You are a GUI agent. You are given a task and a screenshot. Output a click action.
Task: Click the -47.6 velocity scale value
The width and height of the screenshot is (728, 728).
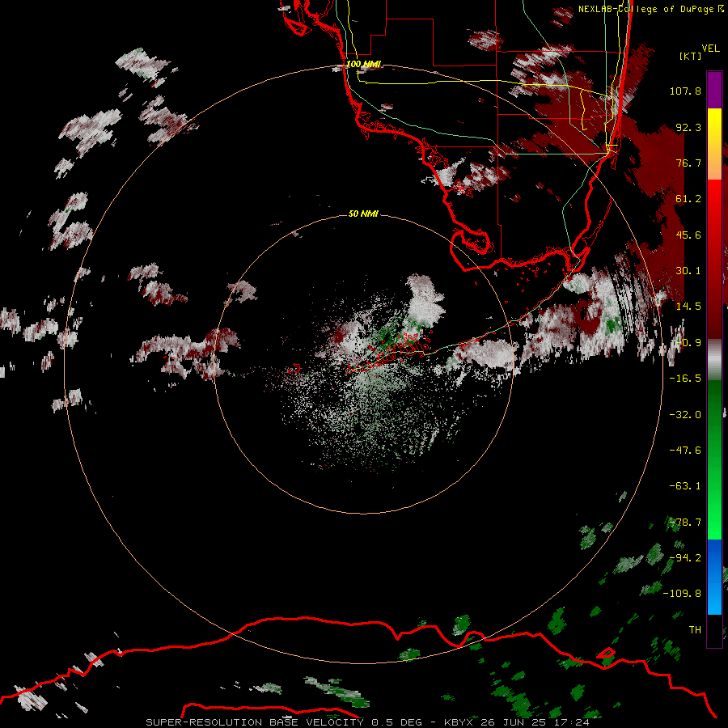click(685, 451)
